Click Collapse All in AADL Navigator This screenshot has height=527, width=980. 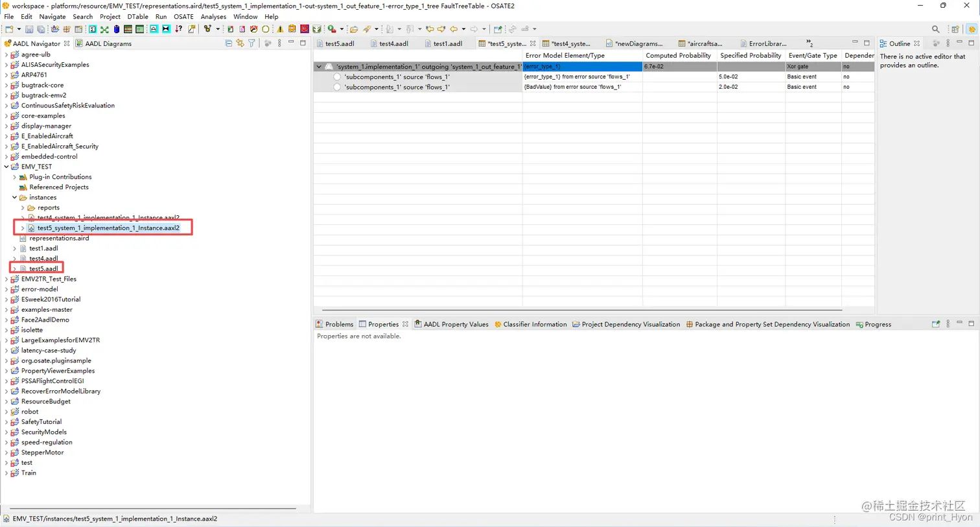(229, 43)
